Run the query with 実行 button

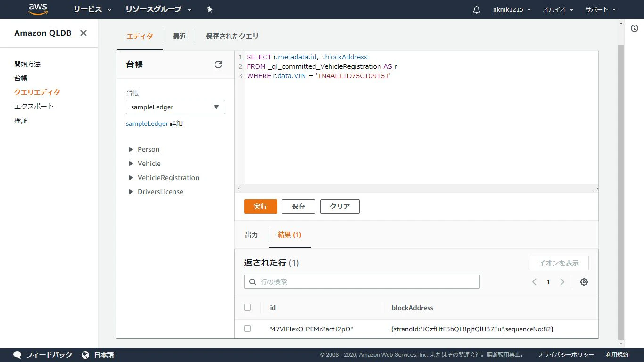261,206
